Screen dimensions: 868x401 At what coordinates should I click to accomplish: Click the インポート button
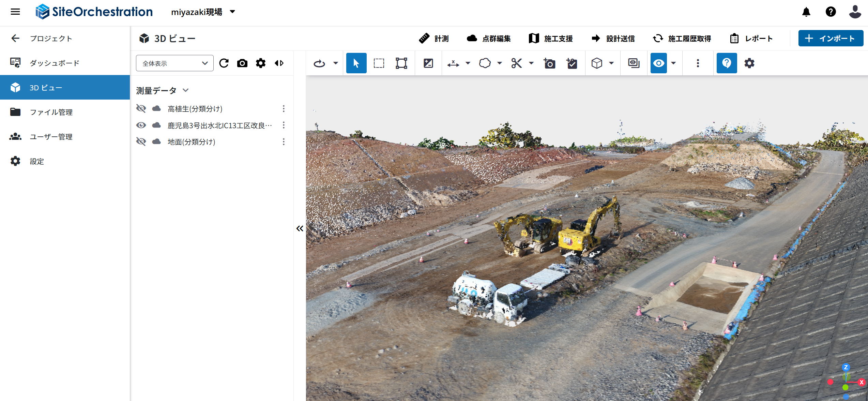coord(831,39)
